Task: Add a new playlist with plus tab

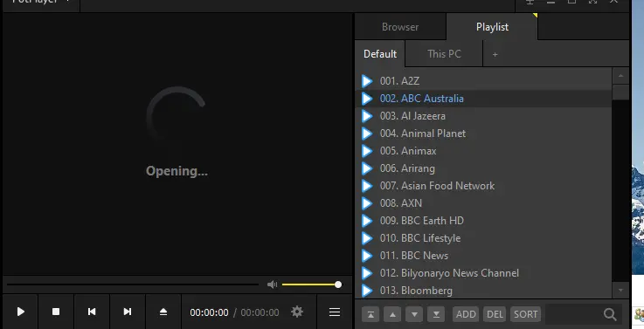Action: pyautogui.click(x=495, y=55)
